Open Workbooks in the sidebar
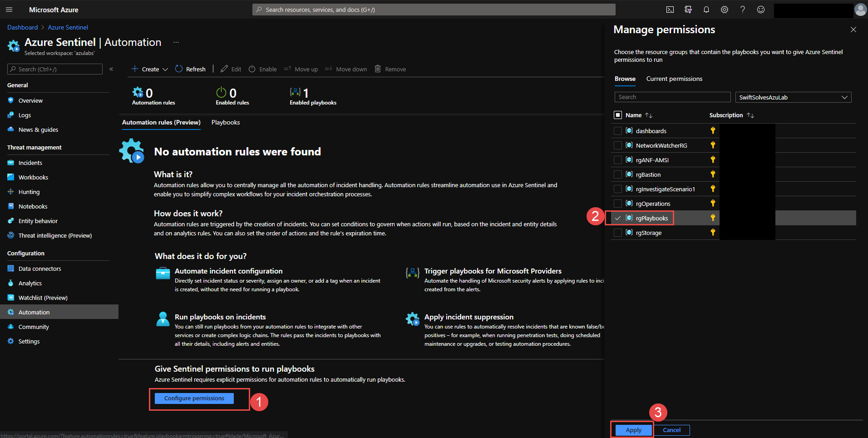 (x=33, y=178)
